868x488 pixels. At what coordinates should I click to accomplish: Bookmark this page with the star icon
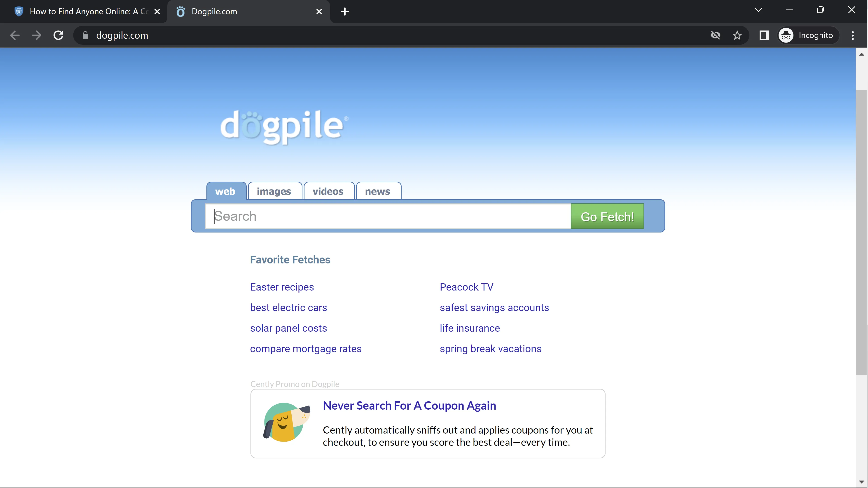[x=737, y=35]
